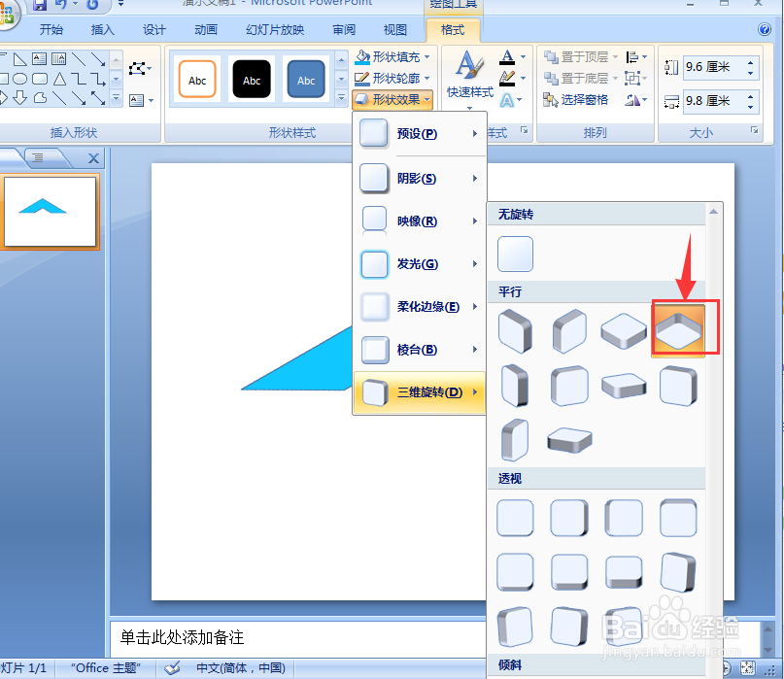The width and height of the screenshot is (784, 679).
Task: Open the 映像(R) reflection submenu
Action: [x=420, y=221]
